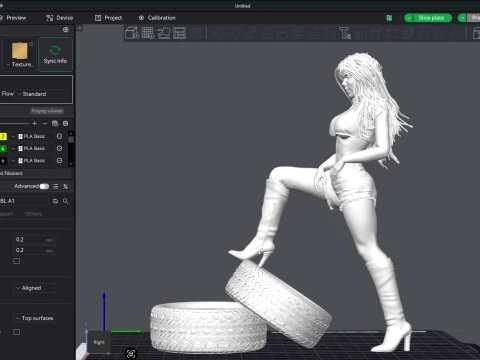Arrange all objects using the toolbar icon
Viewport: 480px width, 360px height.
(179, 33)
